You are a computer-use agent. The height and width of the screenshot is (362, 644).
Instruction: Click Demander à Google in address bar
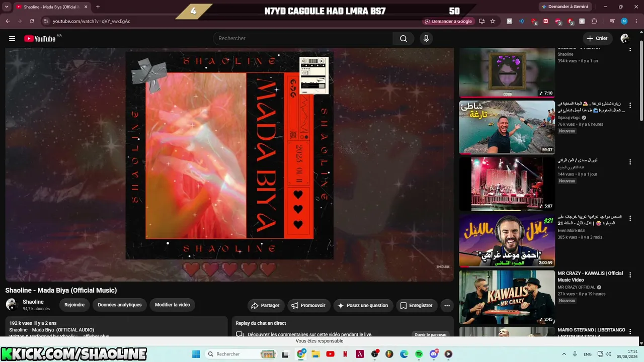point(448,21)
